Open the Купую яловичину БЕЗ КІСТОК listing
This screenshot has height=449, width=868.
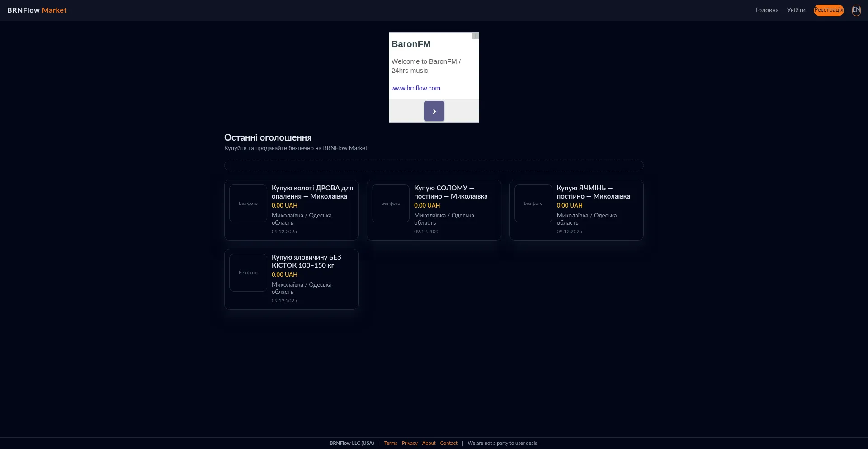coord(306,261)
